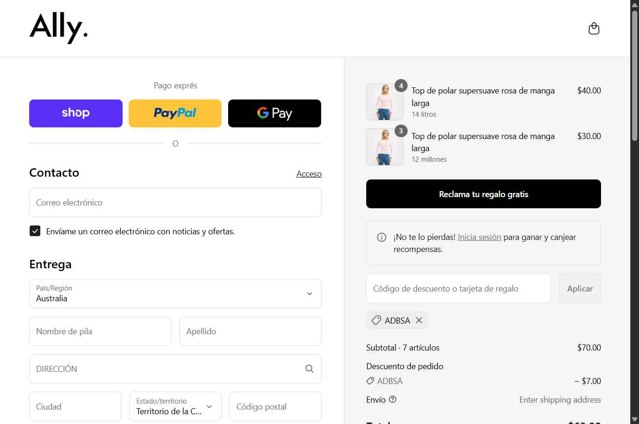Focus the discount code or gift card field
The image size is (639, 424).
[458, 289]
